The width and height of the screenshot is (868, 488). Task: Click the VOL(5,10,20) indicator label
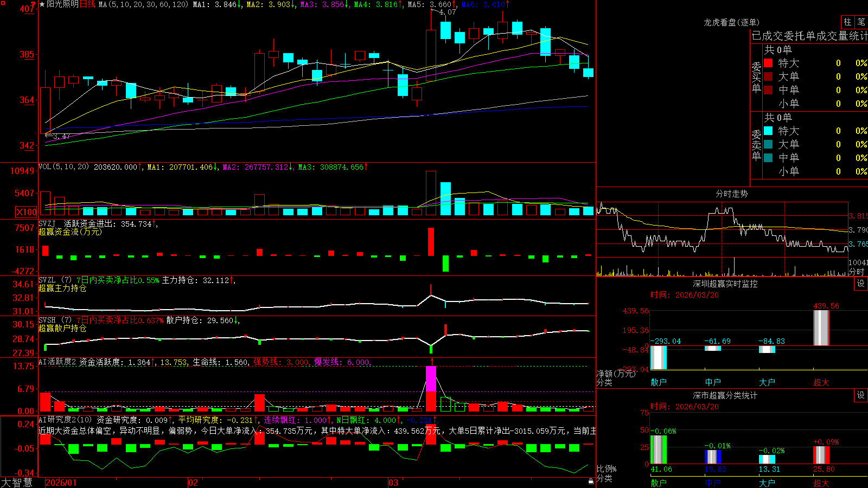63,167
